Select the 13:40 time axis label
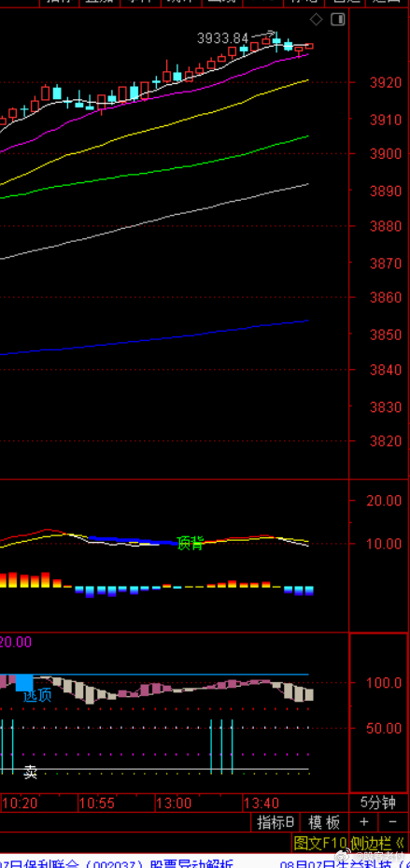 click(261, 802)
